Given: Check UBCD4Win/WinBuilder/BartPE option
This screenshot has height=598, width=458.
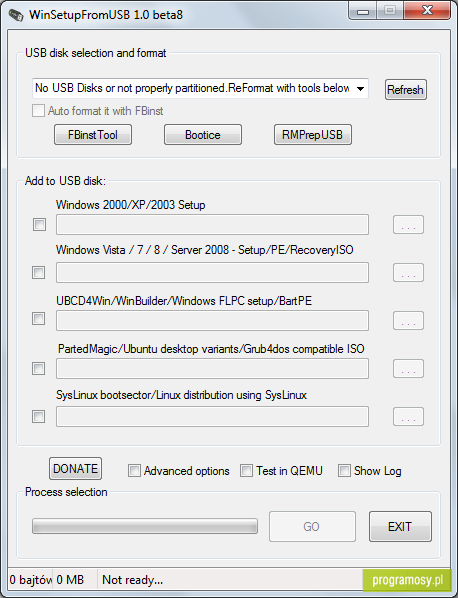Looking at the screenshot, I should (x=39, y=318).
